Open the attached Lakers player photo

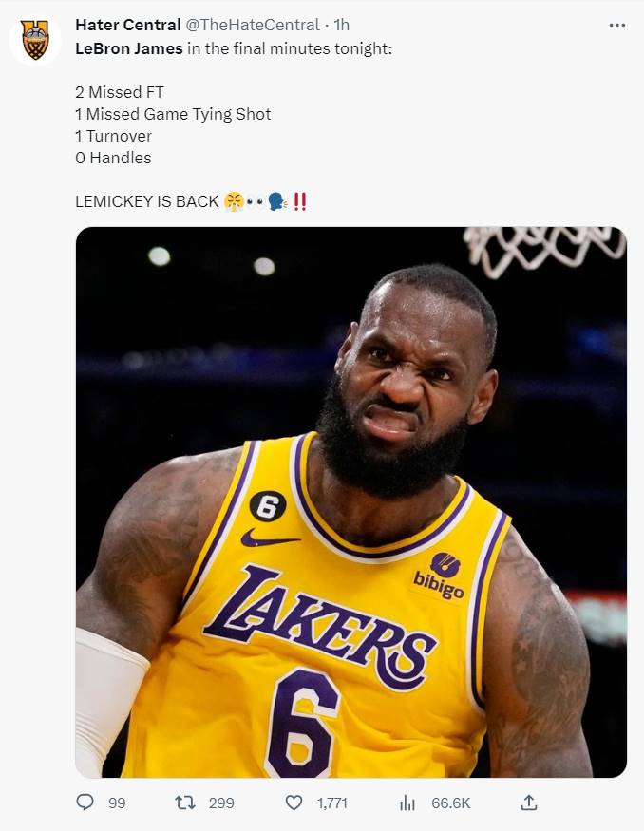click(x=350, y=501)
